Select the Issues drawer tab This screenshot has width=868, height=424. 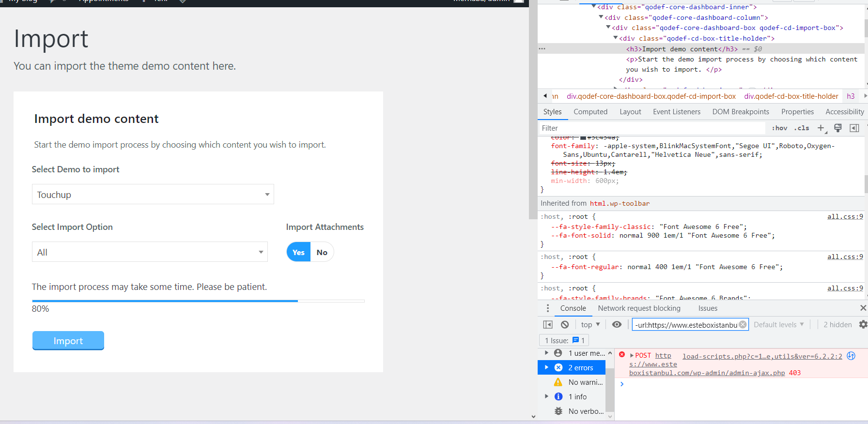(x=708, y=308)
